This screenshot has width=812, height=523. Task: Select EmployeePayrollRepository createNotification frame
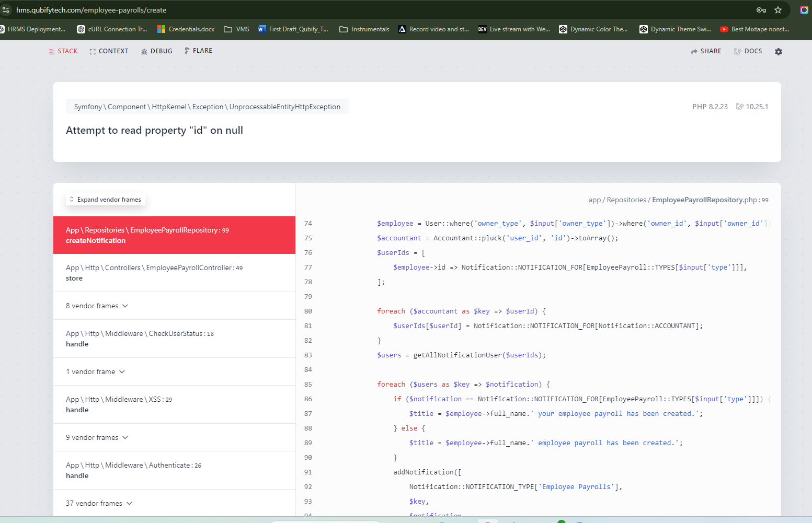pos(174,235)
